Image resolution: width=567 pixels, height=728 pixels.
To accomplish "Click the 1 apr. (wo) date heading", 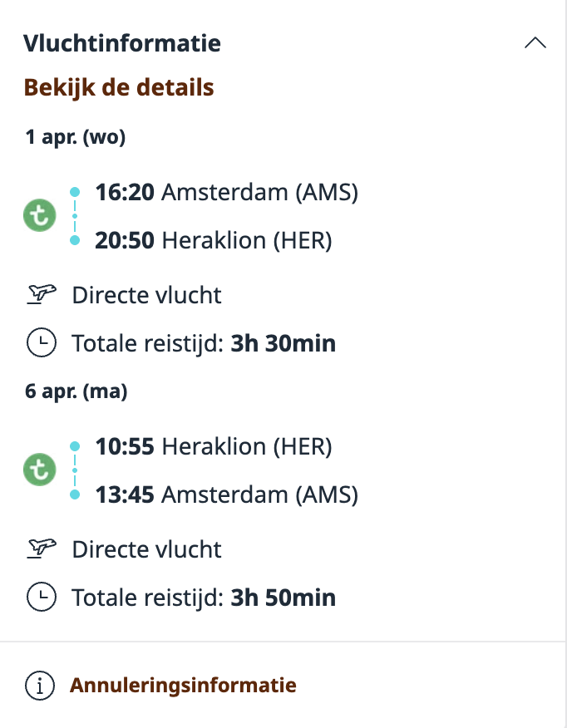I will 76,136.
